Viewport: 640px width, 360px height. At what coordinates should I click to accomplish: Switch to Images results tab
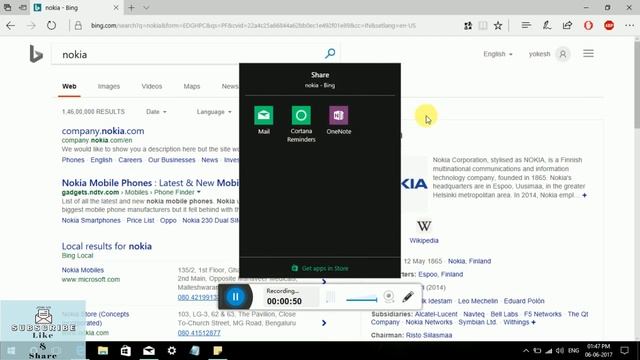[x=109, y=86]
